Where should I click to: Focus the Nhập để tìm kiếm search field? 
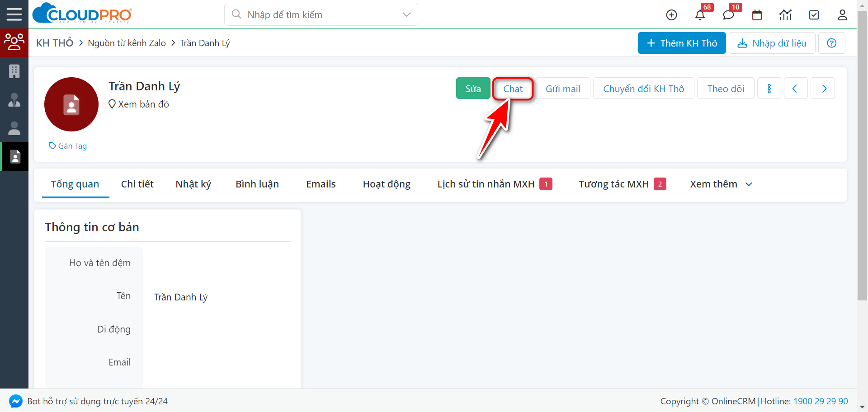coord(321,14)
